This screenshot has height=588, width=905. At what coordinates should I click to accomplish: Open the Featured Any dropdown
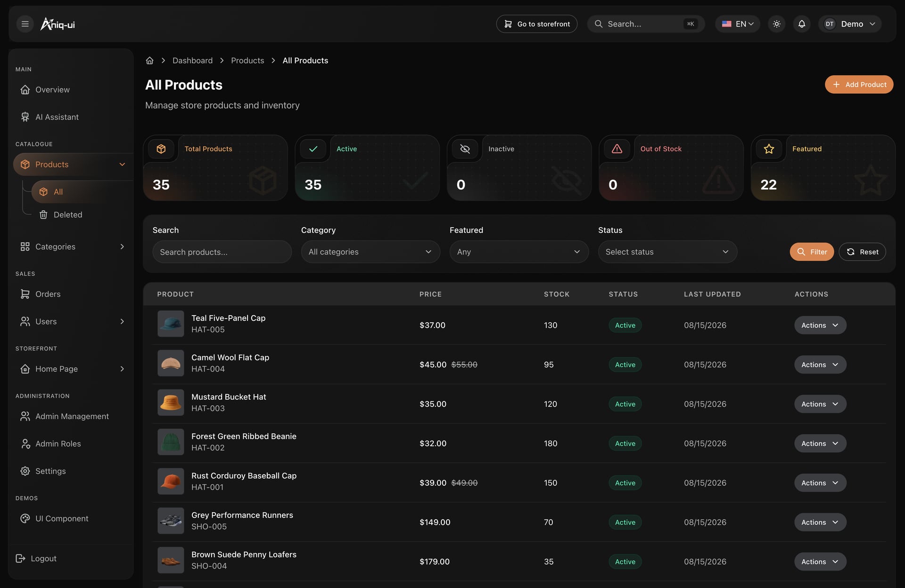[x=519, y=252]
